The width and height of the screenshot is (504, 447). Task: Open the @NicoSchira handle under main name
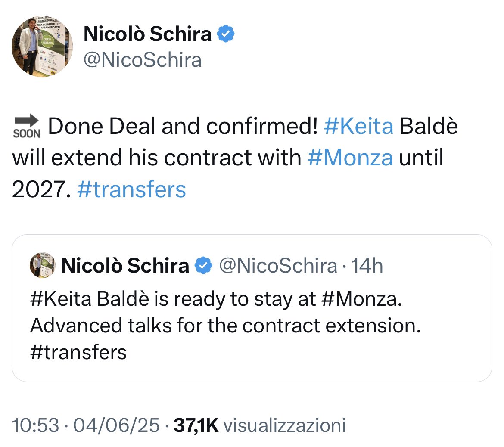click(143, 60)
